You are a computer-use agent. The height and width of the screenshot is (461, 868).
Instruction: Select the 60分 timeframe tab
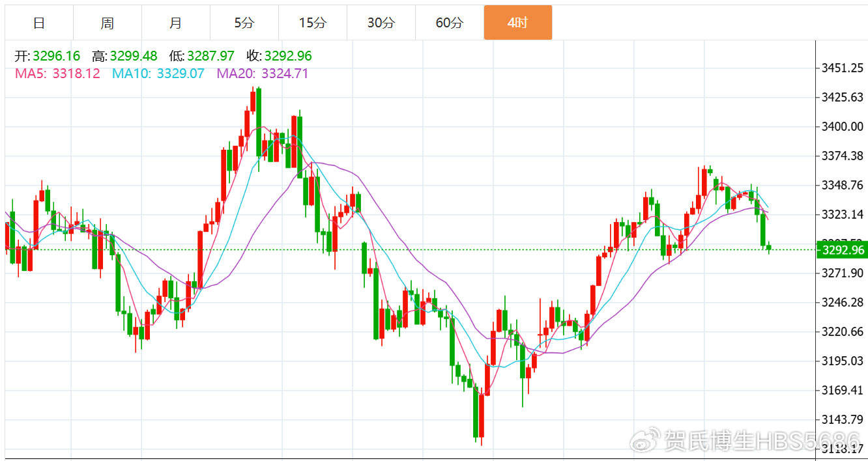point(450,23)
